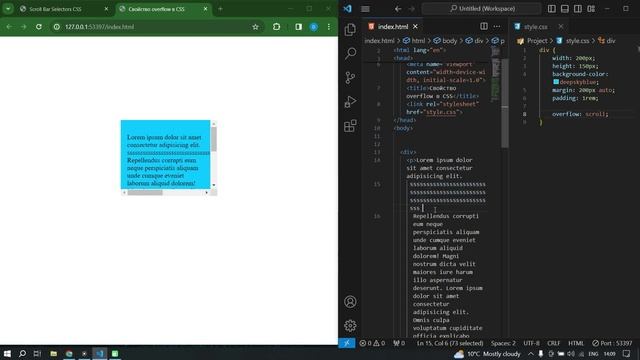Image resolution: width=640 pixels, height=360 pixels.
Task: Click the Chrome address bar URL
Action: (x=100, y=27)
